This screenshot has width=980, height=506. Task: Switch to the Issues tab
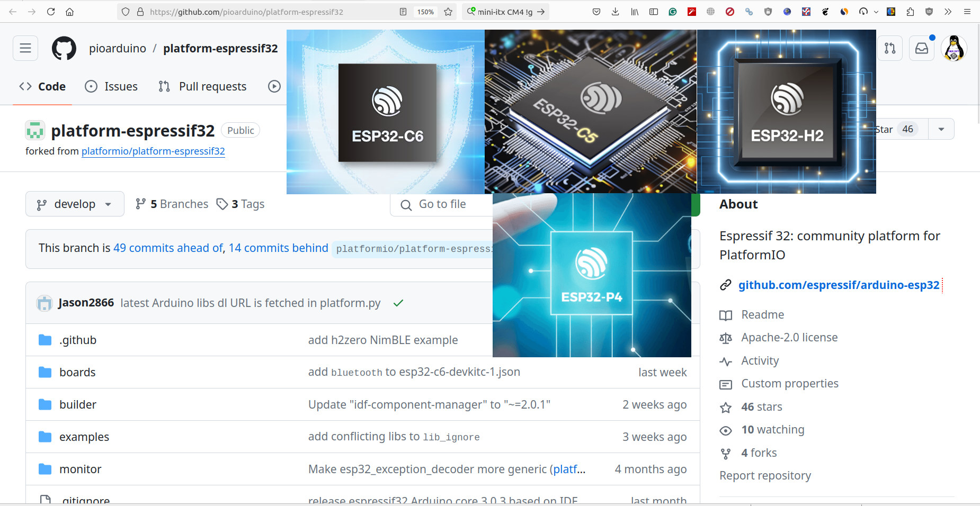click(x=111, y=86)
